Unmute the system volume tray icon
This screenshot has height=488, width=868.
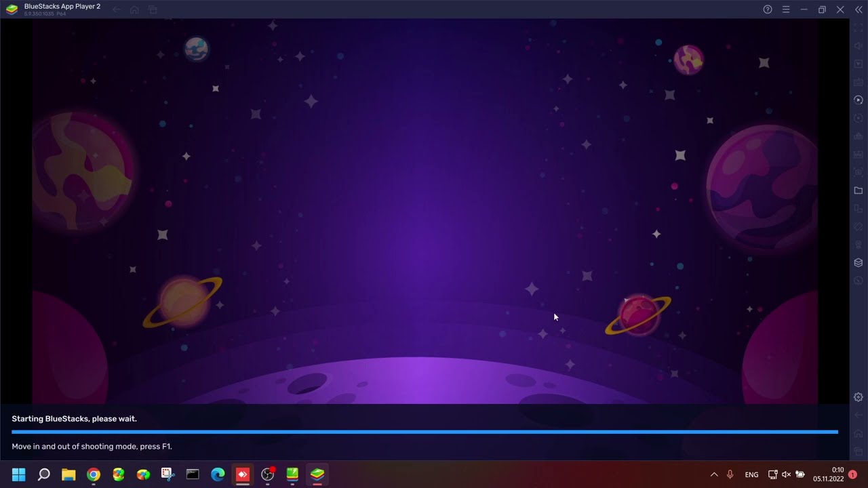coord(786,474)
